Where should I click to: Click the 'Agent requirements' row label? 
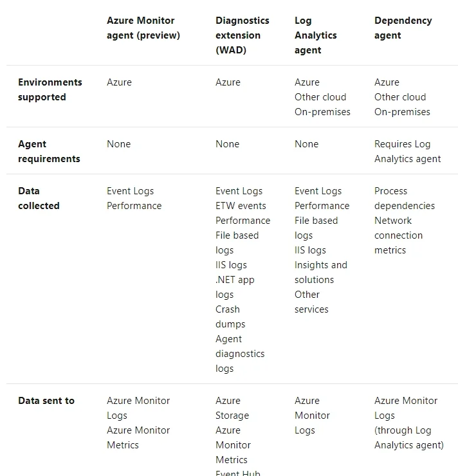49,151
